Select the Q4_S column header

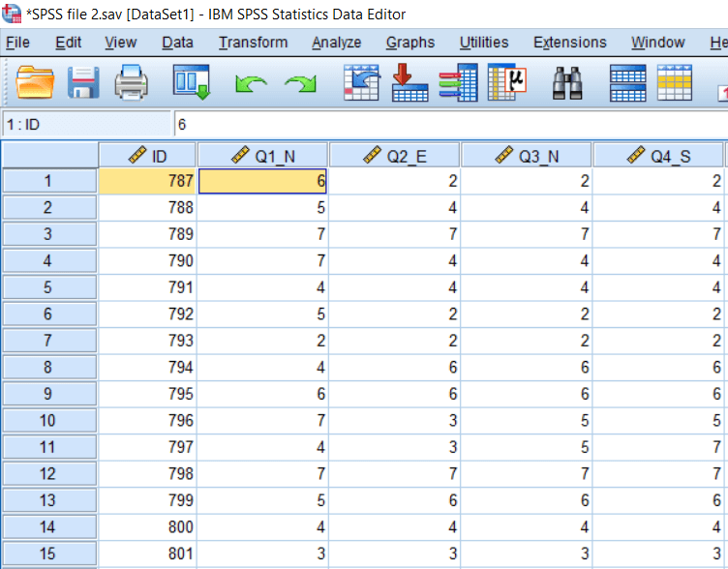(658, 156)
